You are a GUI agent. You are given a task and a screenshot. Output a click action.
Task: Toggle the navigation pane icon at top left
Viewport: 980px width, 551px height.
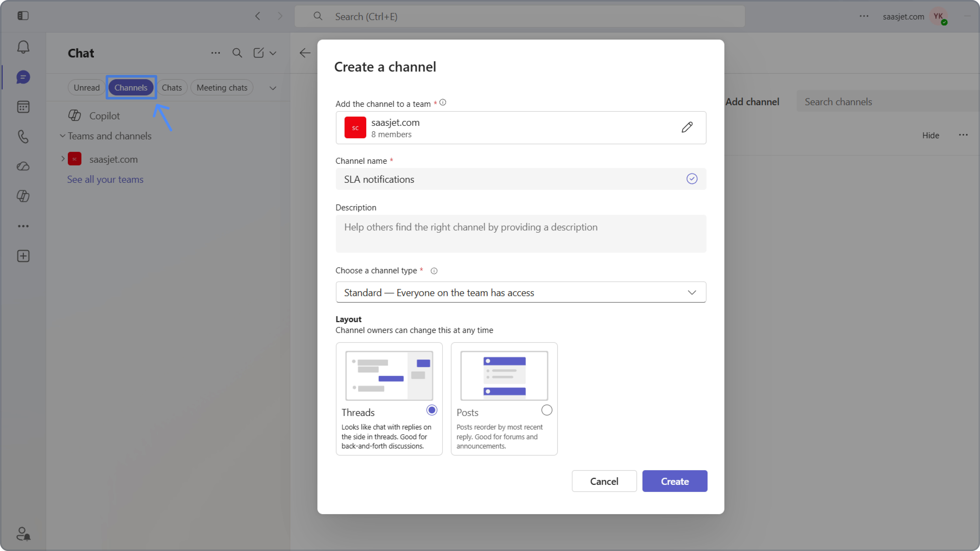coord(23,16)
